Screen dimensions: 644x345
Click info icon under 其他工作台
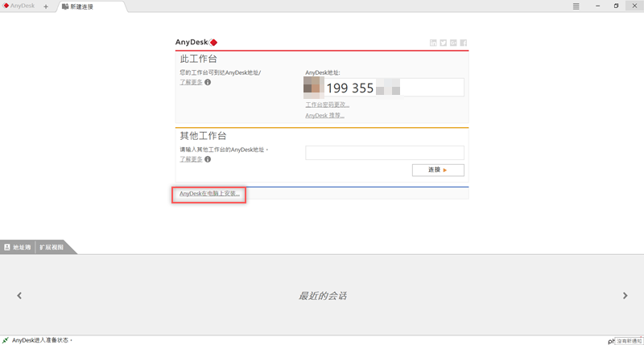coord(208,159)
